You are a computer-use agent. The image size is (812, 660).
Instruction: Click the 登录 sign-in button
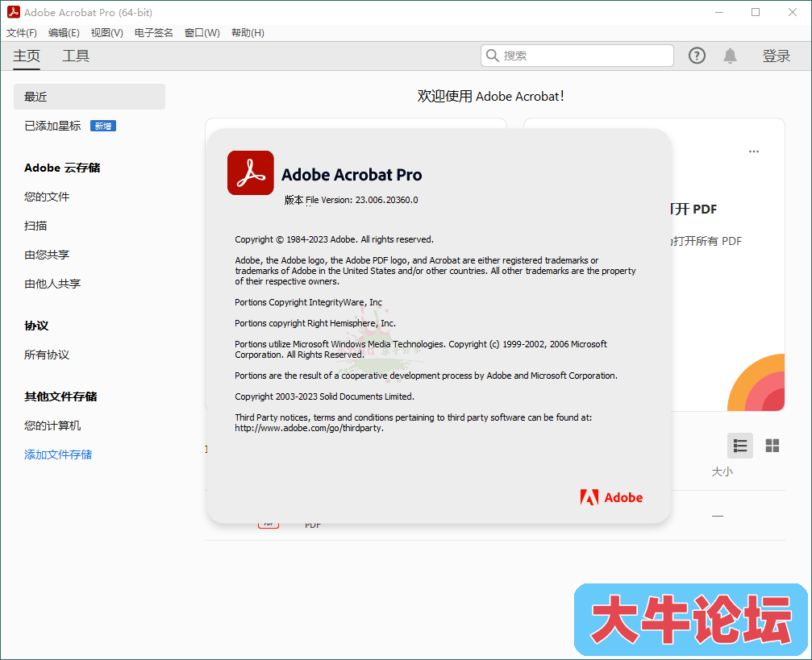click(776, 56)
